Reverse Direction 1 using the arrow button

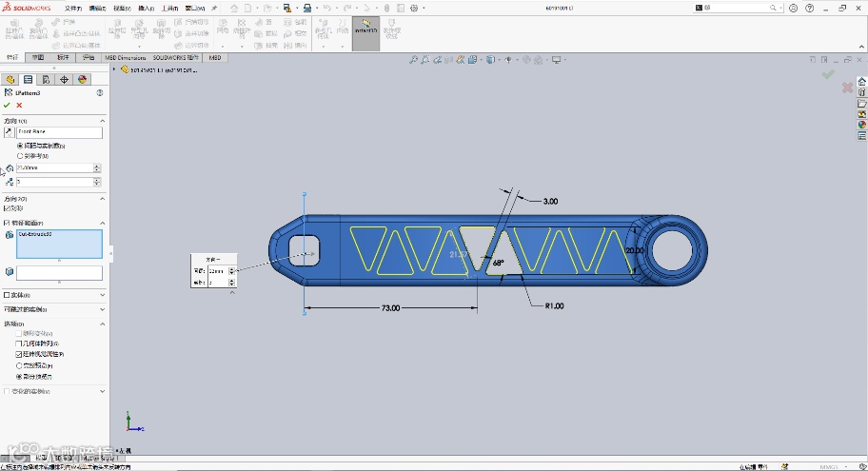[9, 132]
